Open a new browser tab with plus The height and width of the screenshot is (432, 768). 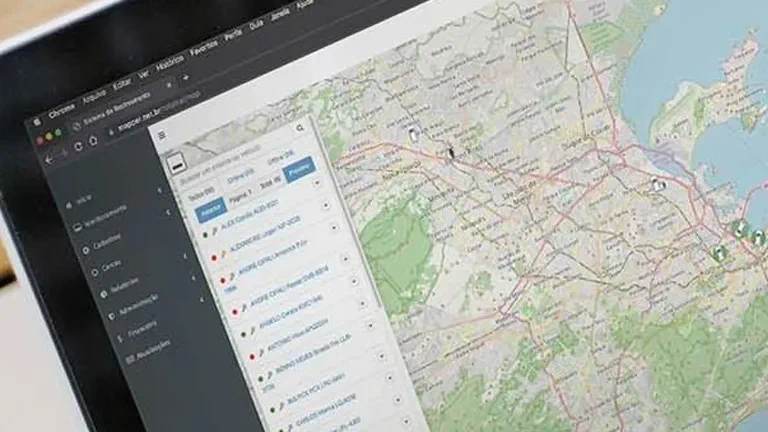point(186,77)
